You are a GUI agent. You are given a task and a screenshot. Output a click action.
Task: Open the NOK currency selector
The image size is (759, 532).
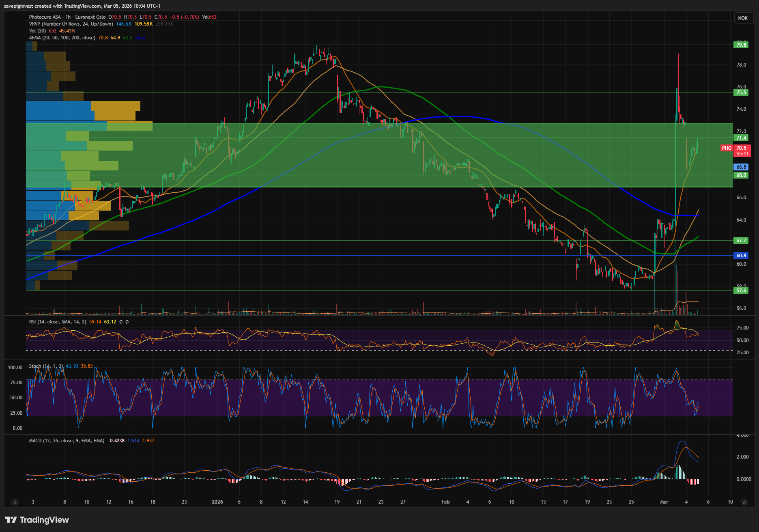743,18
